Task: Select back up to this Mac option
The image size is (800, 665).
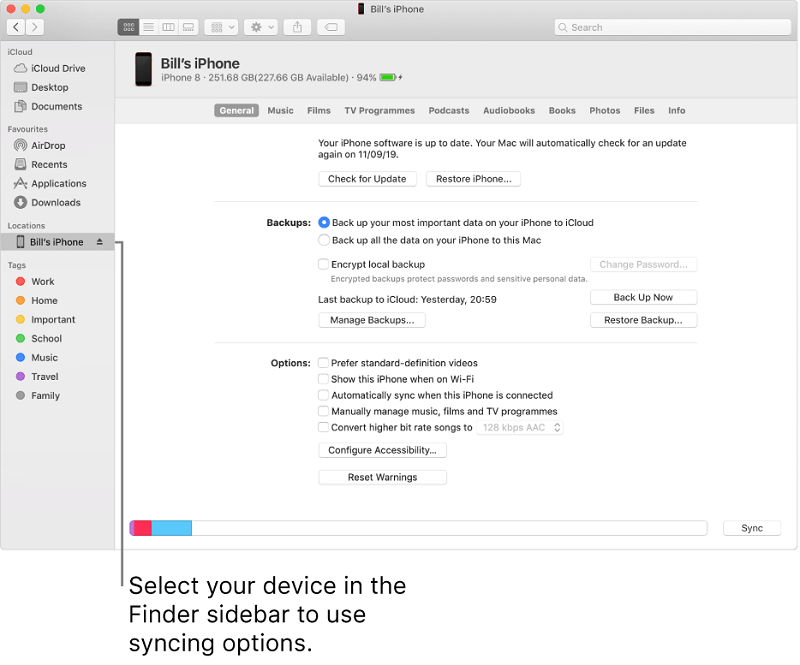Action: pos(324,240)
